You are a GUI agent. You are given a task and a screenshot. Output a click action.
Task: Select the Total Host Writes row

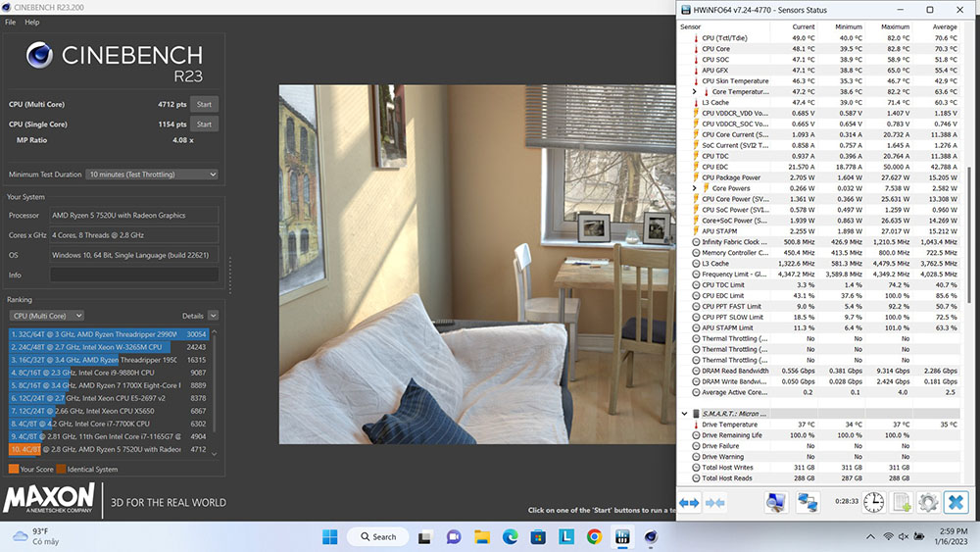[x=819, y=468]
